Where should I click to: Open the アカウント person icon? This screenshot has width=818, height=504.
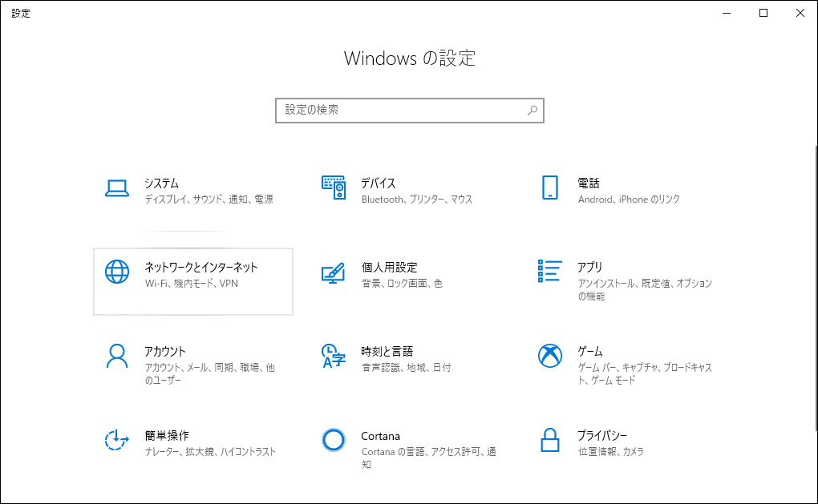(117, 356)
